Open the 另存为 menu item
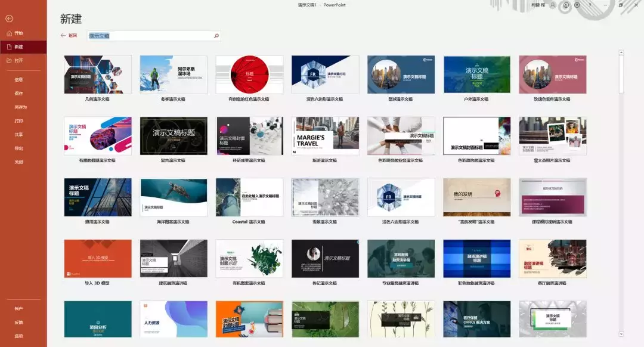 click(20, 107)
